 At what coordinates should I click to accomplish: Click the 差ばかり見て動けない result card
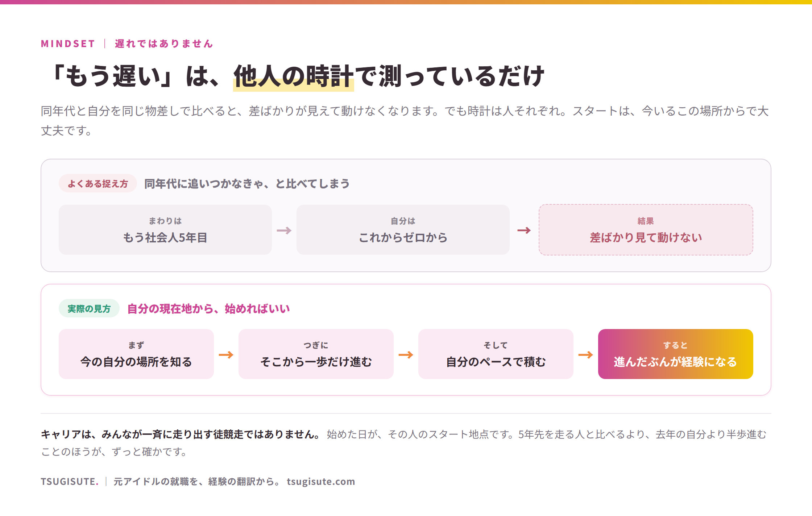point(646,230)
